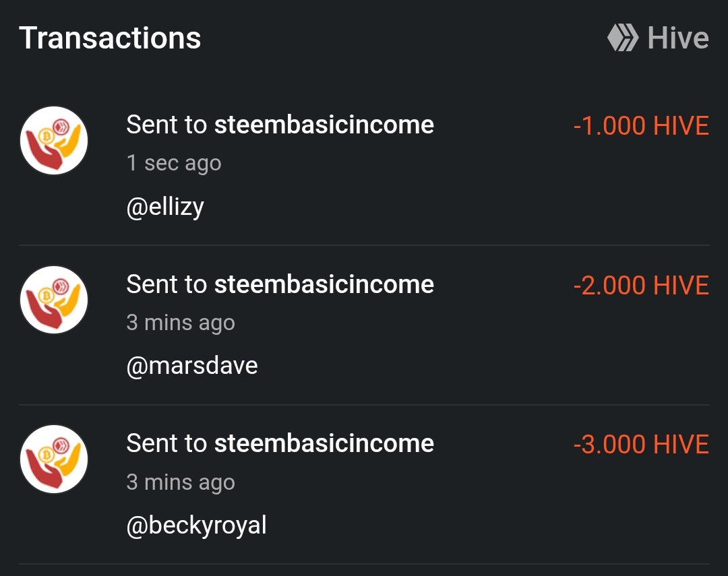Screen dimensions: 728x576
Task: Tap the @marsdave memo text
Action: [192, 366]
